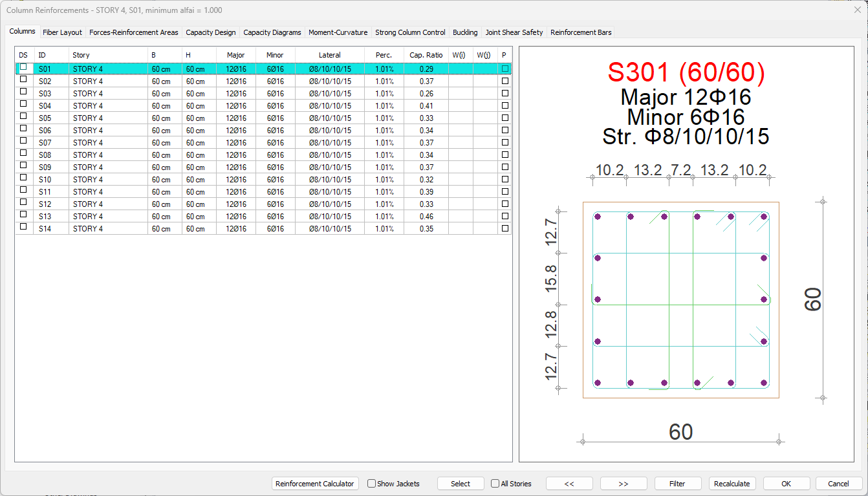Image resolution: width=868 pixels, height=496 pixels.
Task: Switch to the Fiber Layout tab
Action: pos(62,32)
